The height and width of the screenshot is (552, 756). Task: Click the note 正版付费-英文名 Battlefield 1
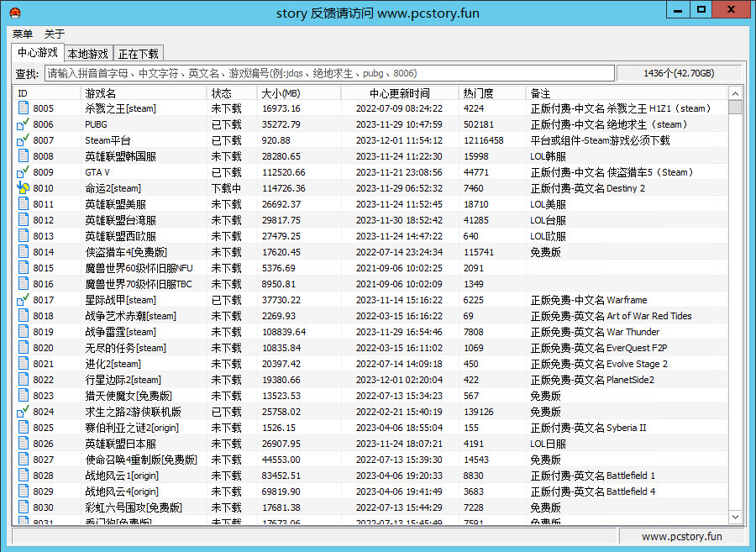click(592, 476)
